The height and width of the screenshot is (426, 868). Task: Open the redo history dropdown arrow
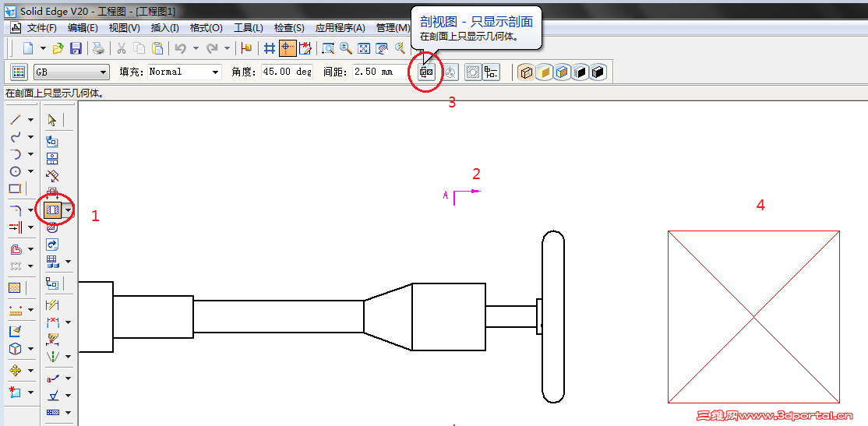pyautogui.click(x=227, y=49)
